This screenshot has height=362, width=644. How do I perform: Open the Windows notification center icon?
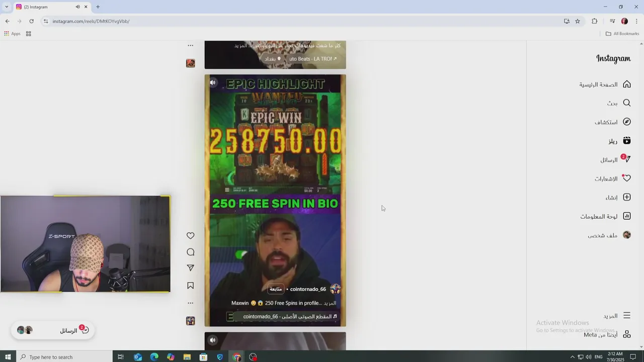pos(633,357)
